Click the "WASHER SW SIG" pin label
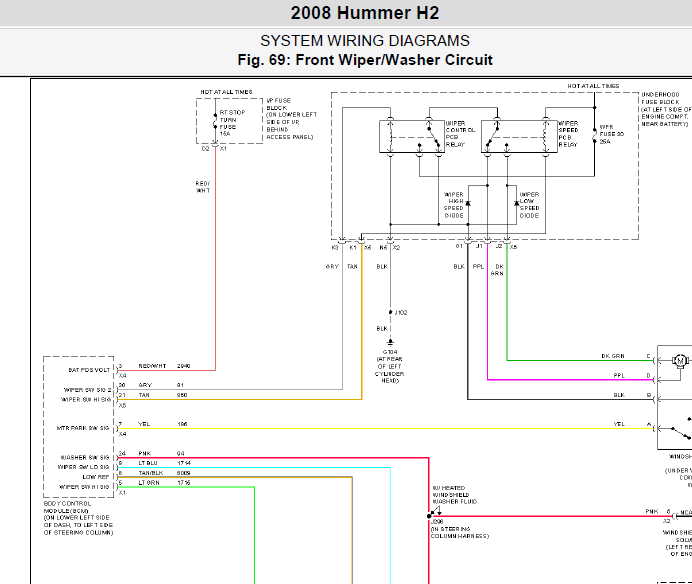 85,458
